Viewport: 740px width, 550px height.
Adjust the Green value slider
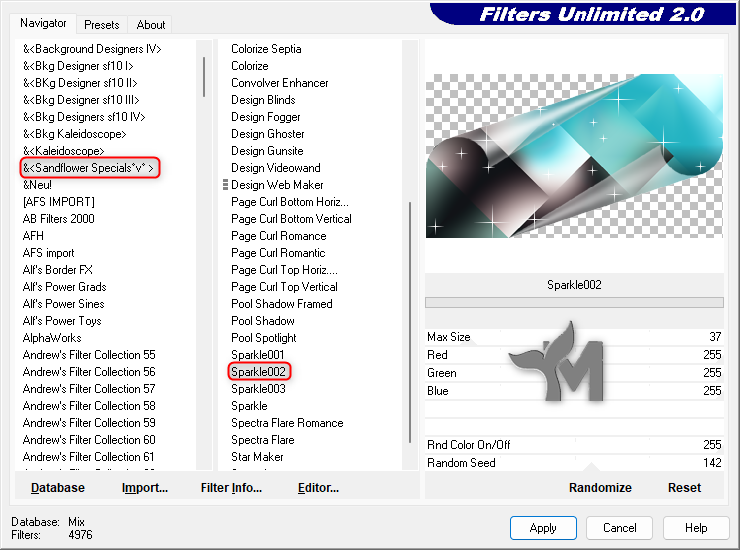click(x=574, y=373)
